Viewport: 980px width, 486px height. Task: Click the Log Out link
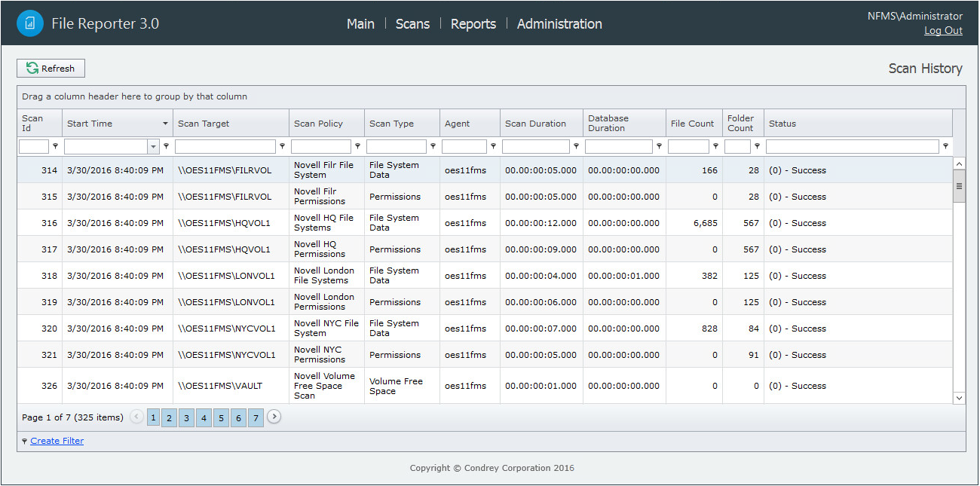click(943, 31)
